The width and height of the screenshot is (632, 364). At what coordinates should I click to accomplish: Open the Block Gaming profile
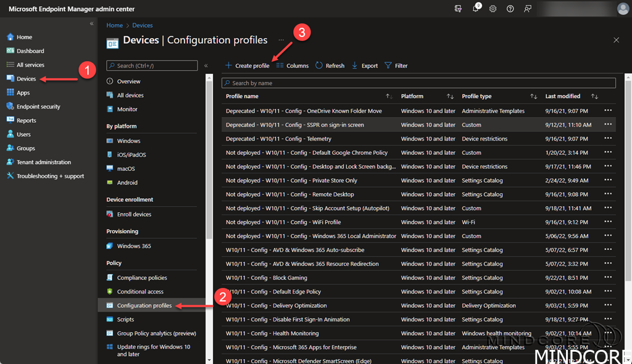pyautogui.click(x=267, y=278)
